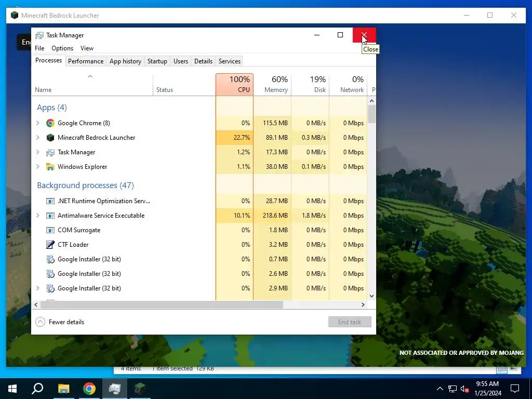The image size is (532, 399).
Task: Switch to the Users tab
Action: coord(180,61)
